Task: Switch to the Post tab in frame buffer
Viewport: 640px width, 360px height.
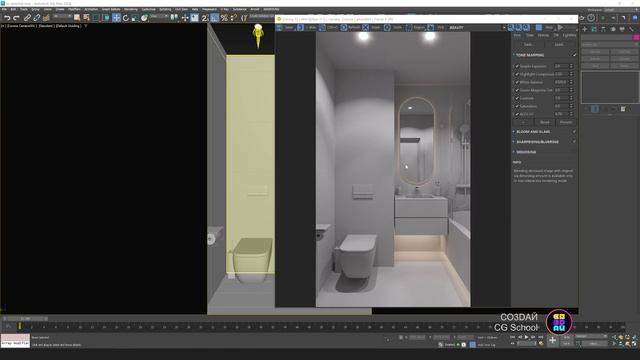Action: [x=517, y=36]
